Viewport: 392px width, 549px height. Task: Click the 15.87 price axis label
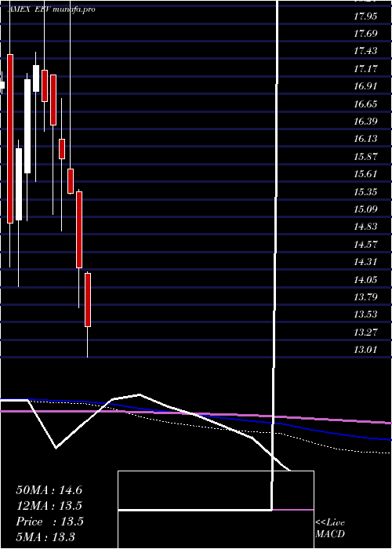(365, 157)
